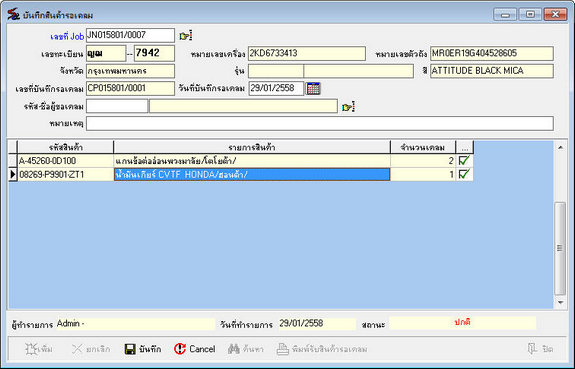575x369 pixels.
Task: Click claim quantity cell showing 2
Action: point(423,161)
